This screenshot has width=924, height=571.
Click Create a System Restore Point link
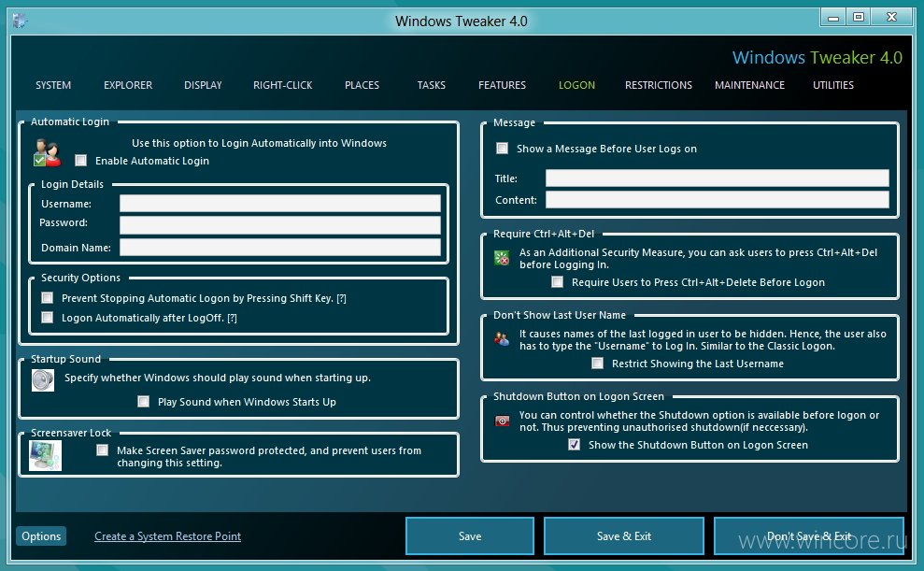coord(167,535)
